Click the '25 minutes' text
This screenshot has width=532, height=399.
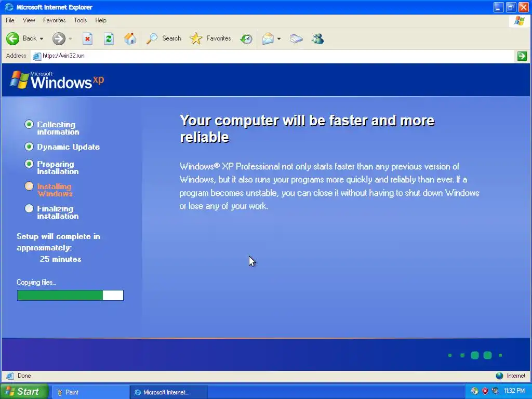60,259
